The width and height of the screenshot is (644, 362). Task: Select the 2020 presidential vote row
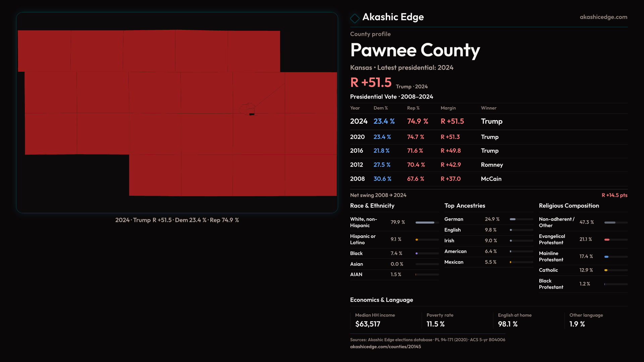[x=488, y=137]
